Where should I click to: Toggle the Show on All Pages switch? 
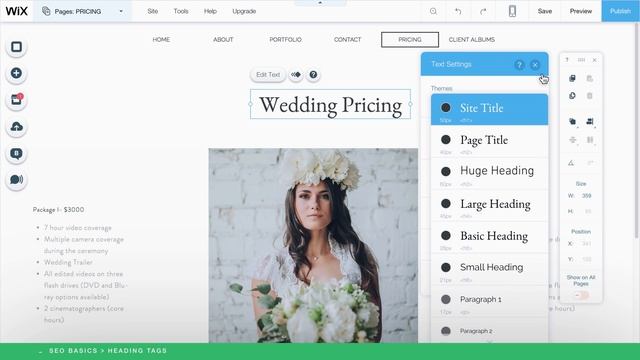[x=581, y=295]
